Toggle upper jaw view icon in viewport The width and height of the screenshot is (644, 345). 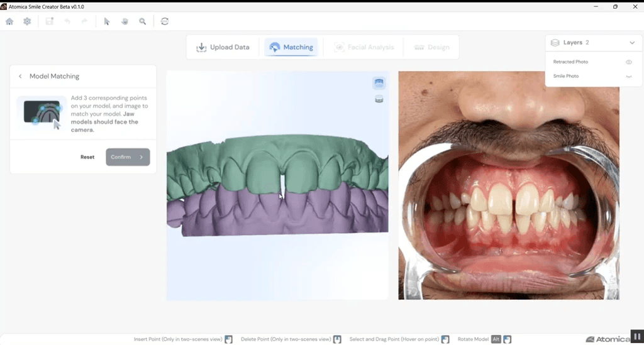[x=379, y=83]
